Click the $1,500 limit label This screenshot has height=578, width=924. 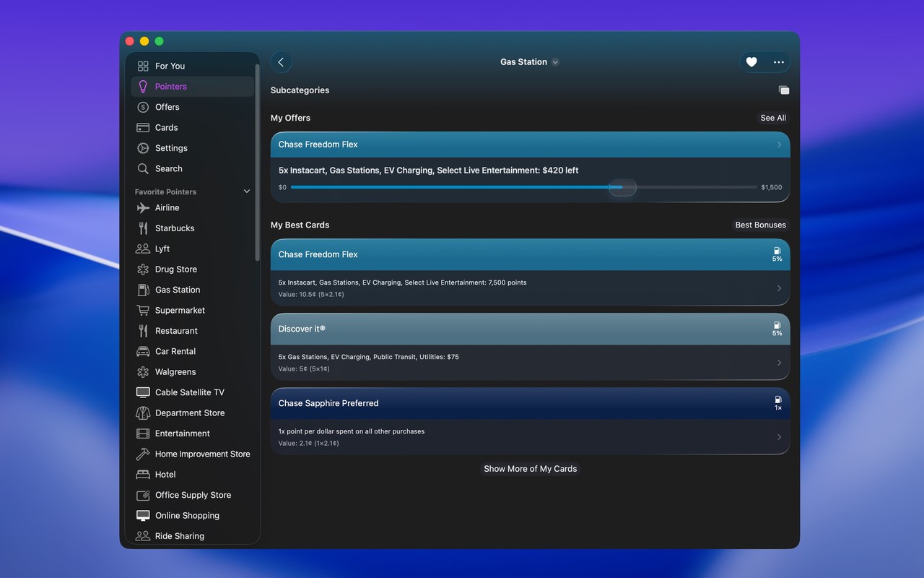pyautogui.click(x=772, y=187)
